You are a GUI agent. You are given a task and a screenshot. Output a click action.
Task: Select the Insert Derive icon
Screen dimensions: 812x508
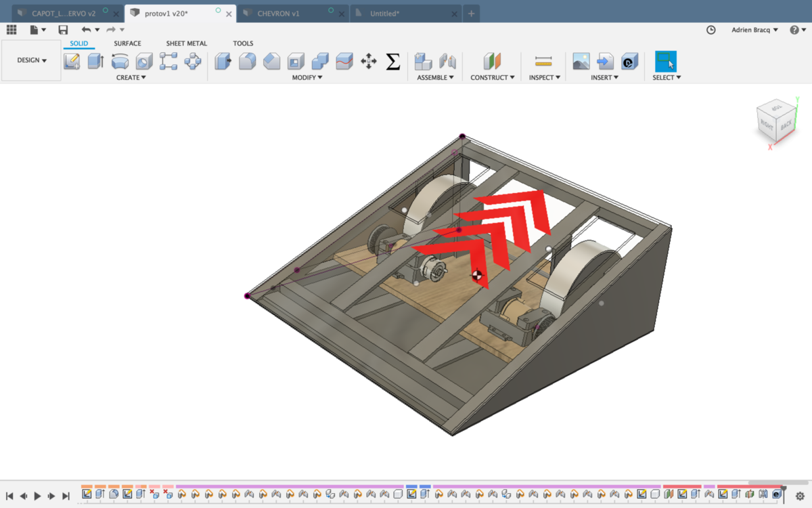pos(605,62)
